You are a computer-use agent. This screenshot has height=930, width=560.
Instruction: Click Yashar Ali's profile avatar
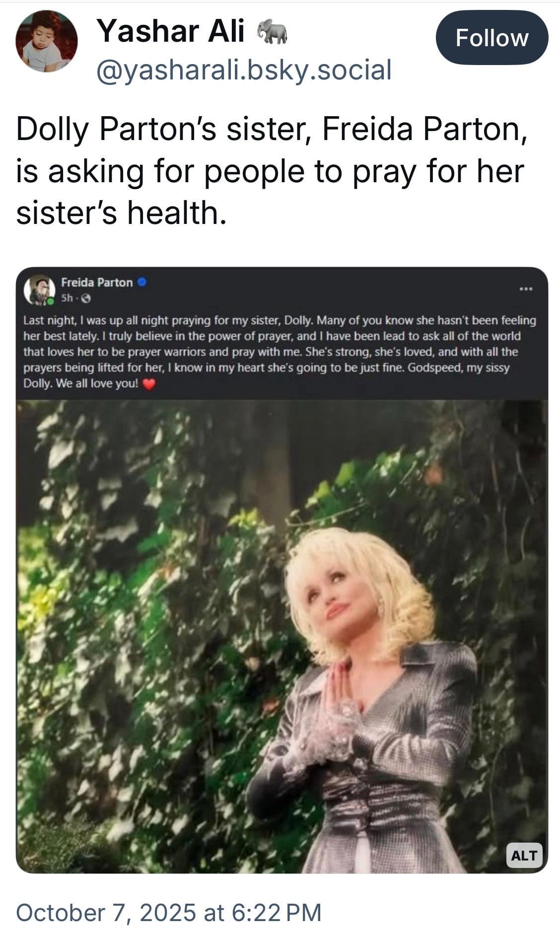46,41
